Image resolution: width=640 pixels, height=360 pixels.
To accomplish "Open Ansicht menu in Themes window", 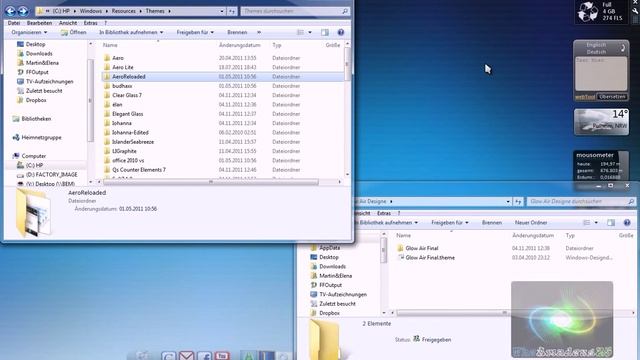I will (68, 23).
